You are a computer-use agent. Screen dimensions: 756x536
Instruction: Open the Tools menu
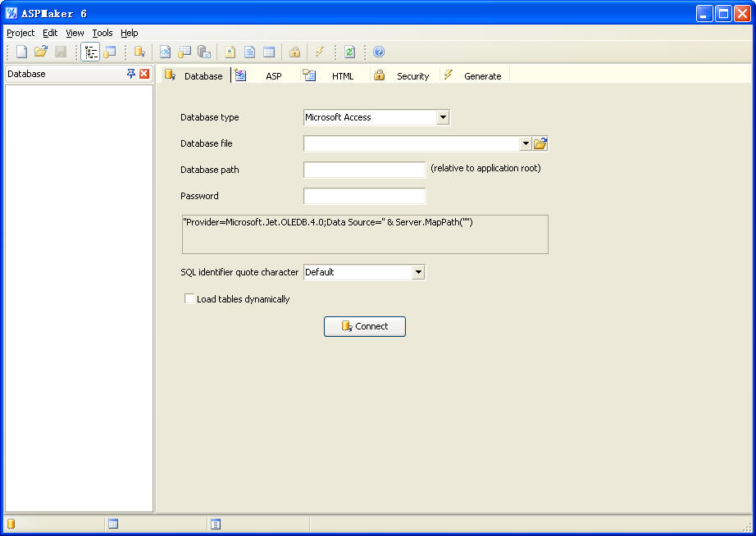coord(102,33)
